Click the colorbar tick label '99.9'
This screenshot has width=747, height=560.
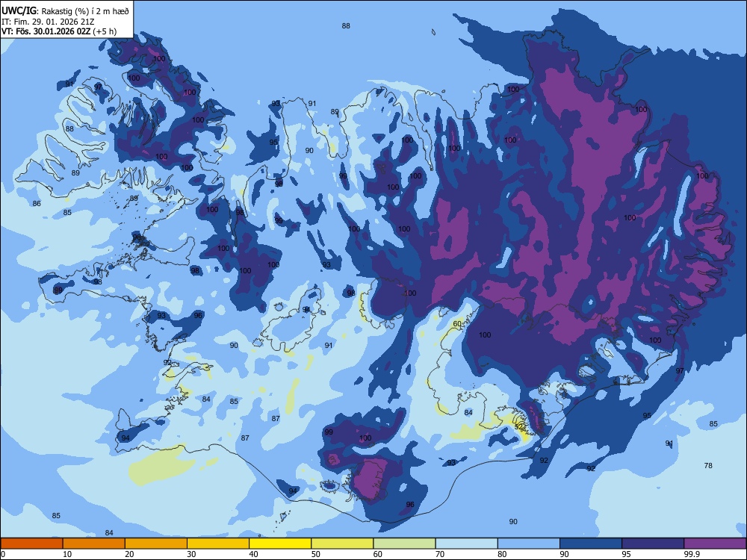pos(692,554)
